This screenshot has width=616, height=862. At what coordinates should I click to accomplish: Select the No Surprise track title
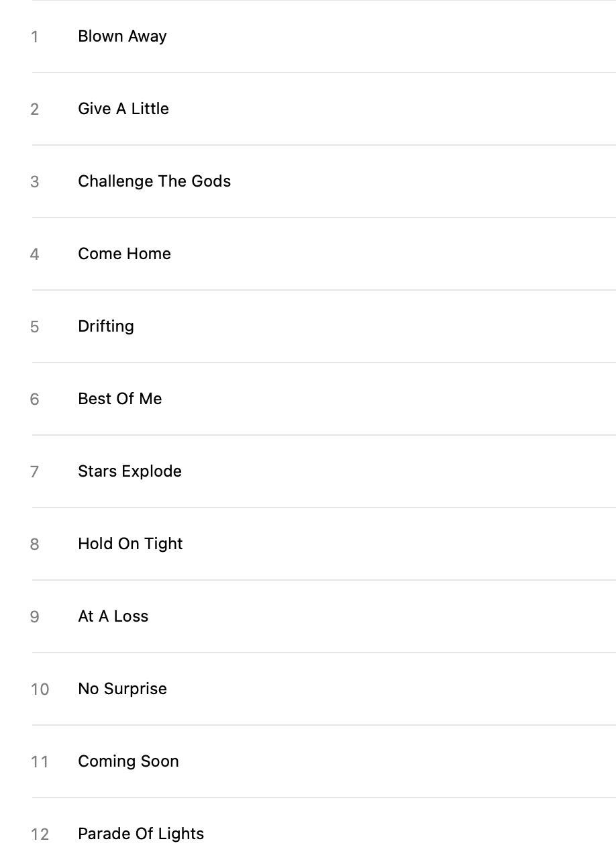[x=122, y=689]
